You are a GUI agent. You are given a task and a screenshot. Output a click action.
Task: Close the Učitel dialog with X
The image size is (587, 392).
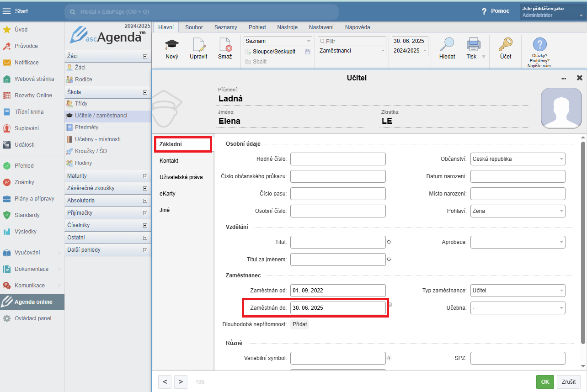579,78
